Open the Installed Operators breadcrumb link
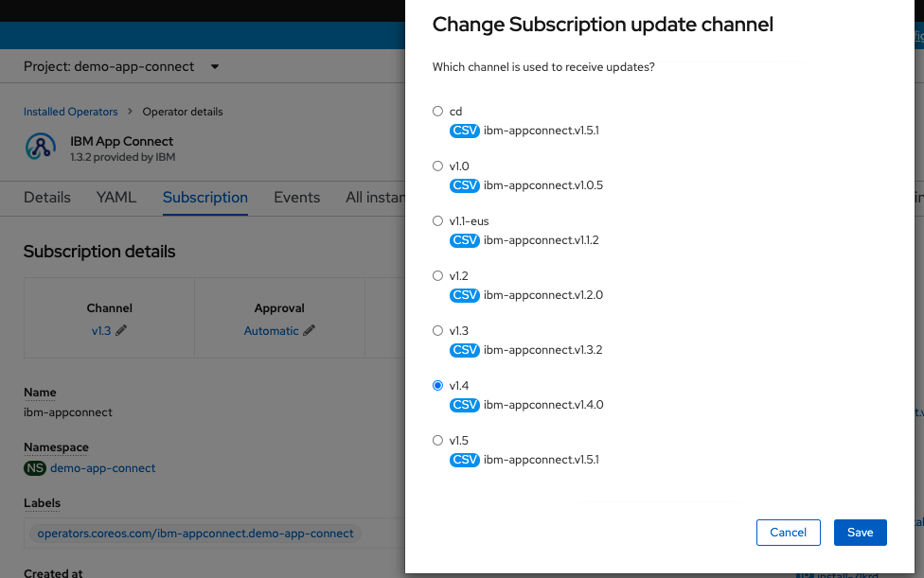924x578 pixels. click(70, 112)
